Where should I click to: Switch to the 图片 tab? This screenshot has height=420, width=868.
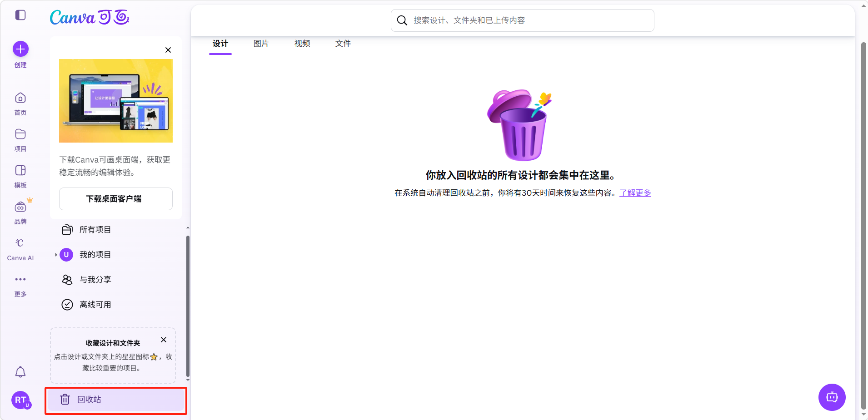click(x=261, y=44)
